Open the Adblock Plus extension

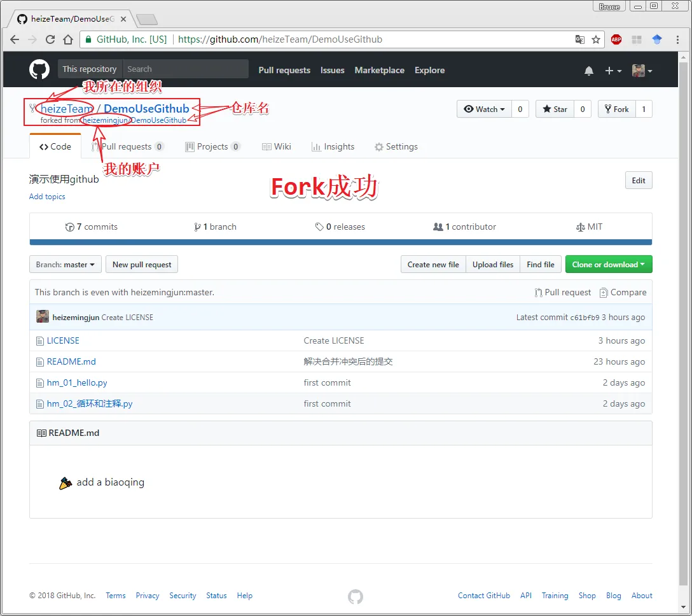pyautogui.click(x=616, y=39)
